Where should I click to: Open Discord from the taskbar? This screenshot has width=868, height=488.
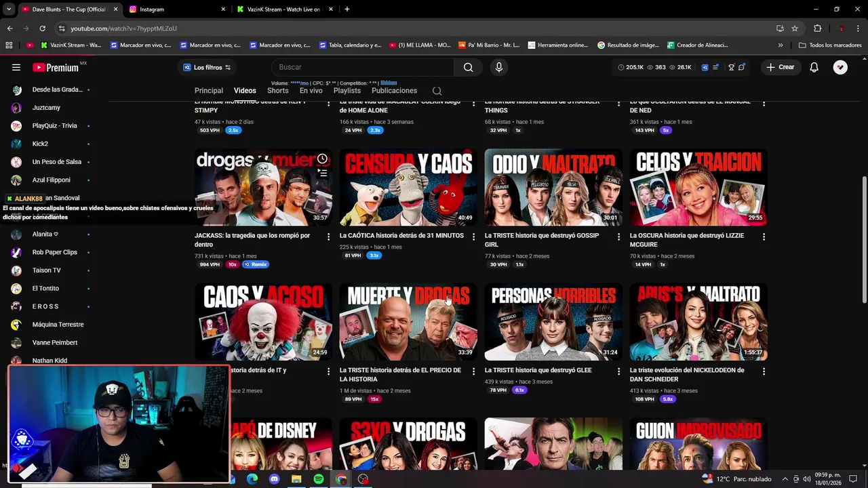[x=274, y=479]
